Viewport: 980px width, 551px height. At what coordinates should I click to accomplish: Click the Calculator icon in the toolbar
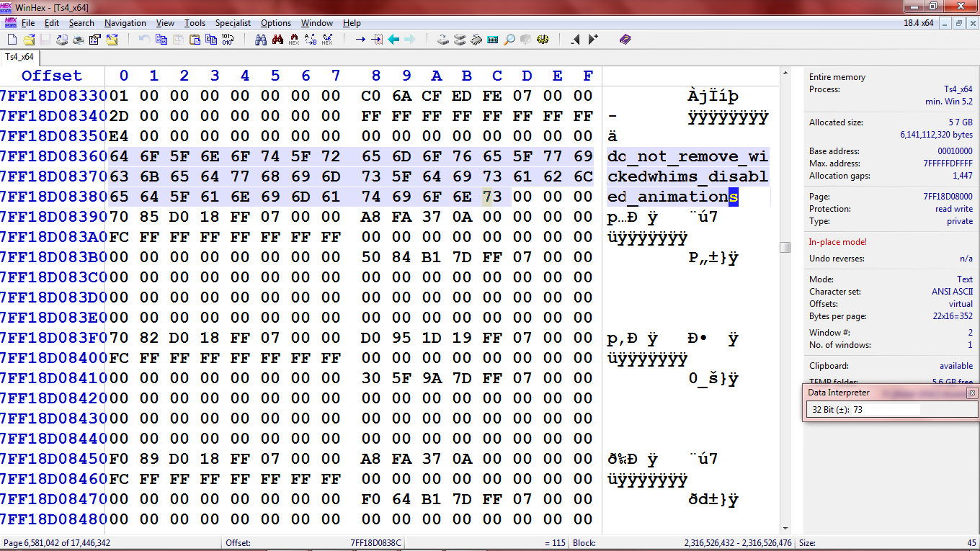click(x=493, y=40)
